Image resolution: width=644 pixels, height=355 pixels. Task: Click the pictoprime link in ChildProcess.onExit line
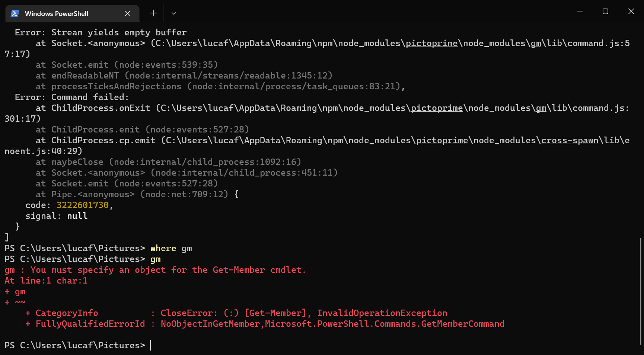pos(437,108)
